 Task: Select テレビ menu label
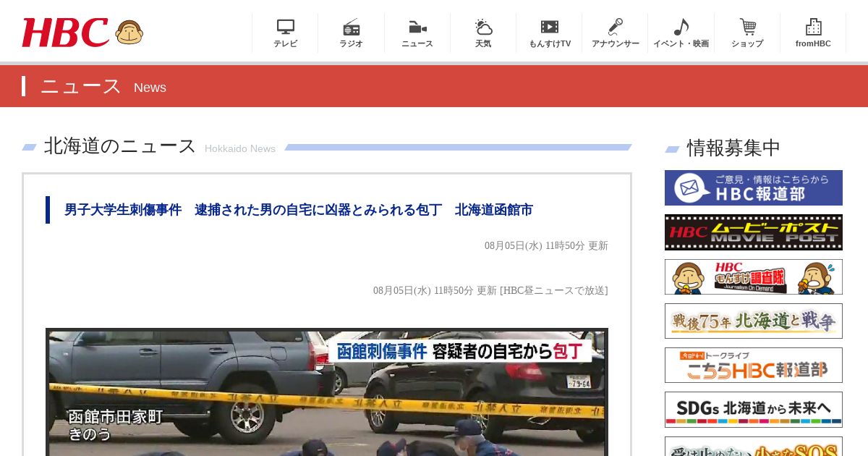285,43
